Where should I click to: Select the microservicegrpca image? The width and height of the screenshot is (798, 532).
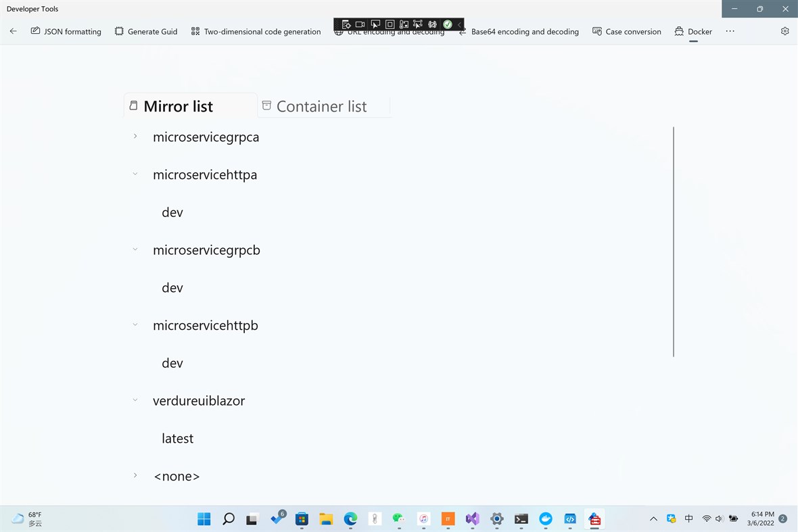(206, 137)
